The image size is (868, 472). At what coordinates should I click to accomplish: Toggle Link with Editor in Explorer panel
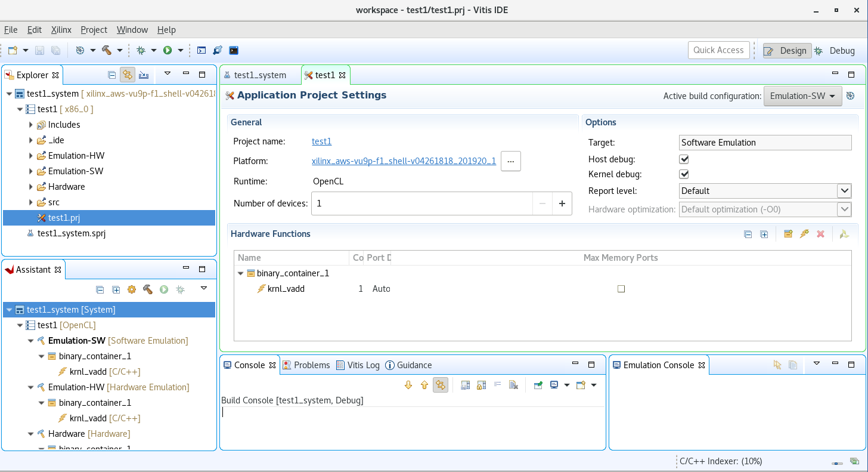coord(127,75)
